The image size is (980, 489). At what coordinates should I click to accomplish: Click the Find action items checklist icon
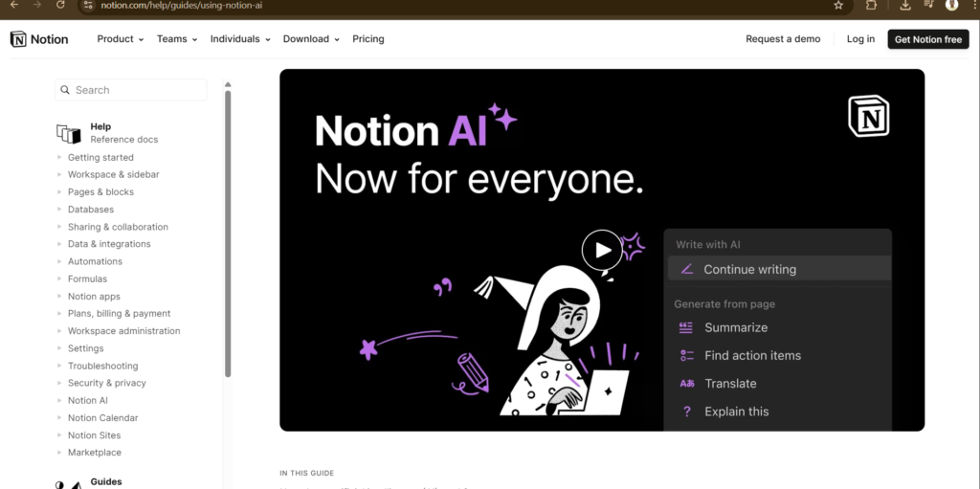point(687,356)
